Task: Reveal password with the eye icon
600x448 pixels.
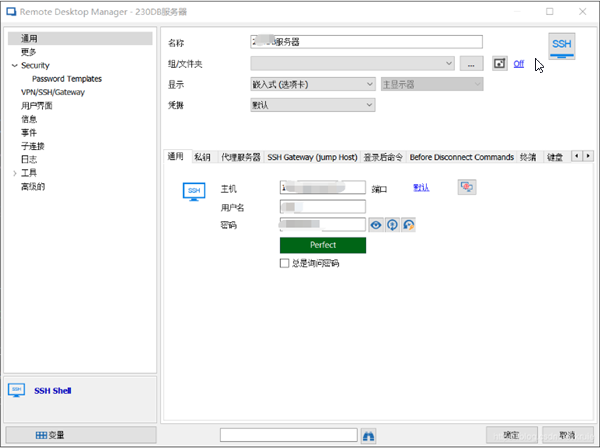Action: pos(376,225)
